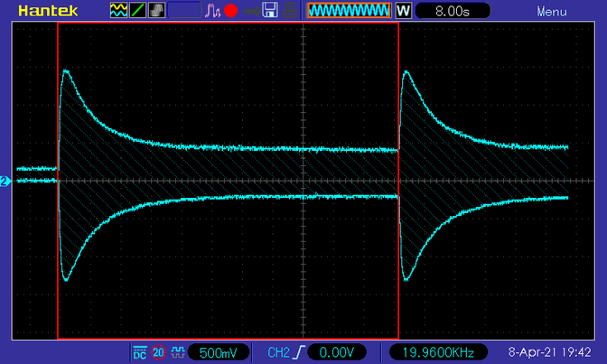Open the Menu

pos(552,12)
